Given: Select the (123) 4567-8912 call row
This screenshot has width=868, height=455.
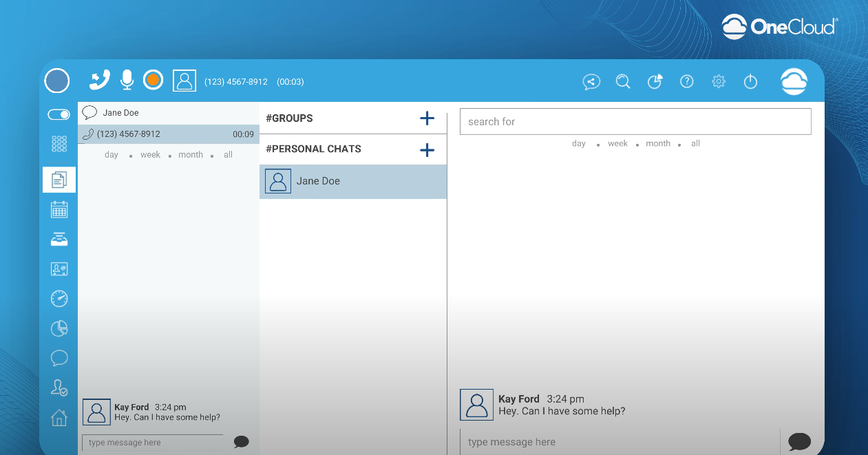Looking at the screenshot, I should coord(168,134).
